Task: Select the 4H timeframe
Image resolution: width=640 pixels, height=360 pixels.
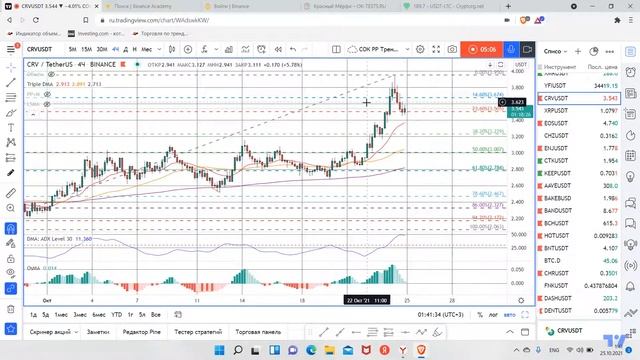Action: click(116, 49)
